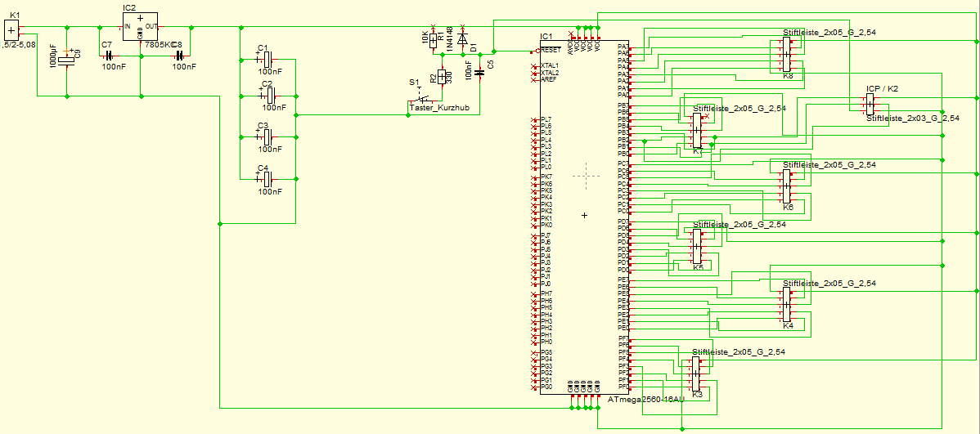Screen dimensions: 980x434
Task: Select the K1 power connector symbol
Action: click(x=11, y=29)
